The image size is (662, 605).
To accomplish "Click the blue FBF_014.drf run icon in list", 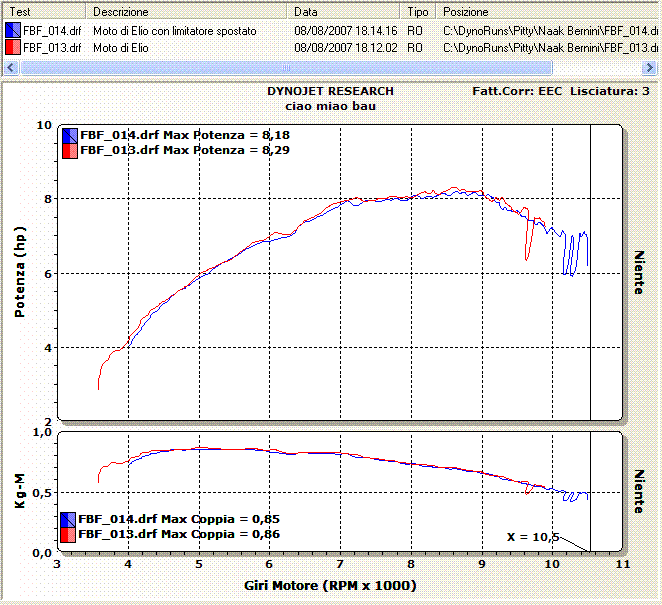I will click(x=11, y=31).
